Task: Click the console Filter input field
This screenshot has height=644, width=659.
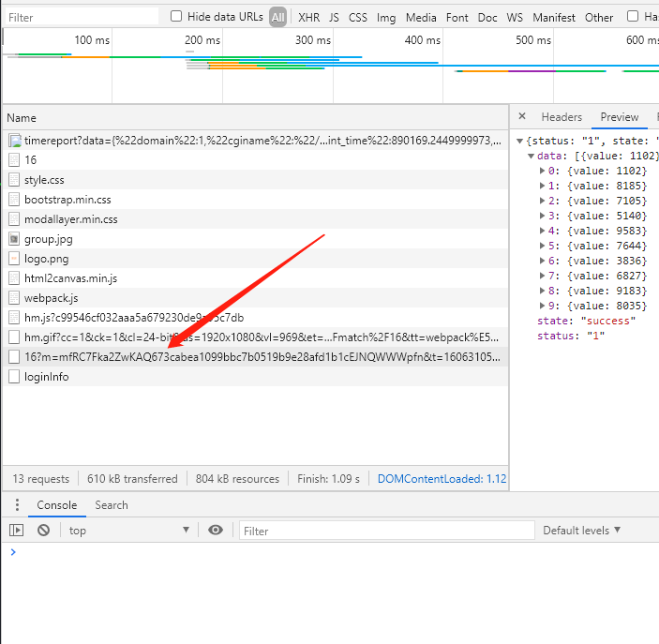Action: (386, 531)
